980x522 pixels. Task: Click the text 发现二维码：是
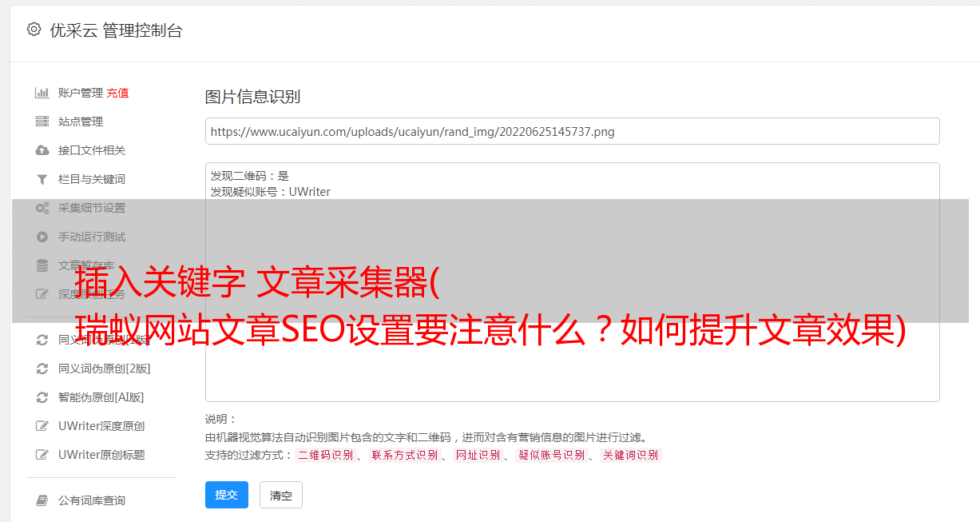tap(249, 176)
